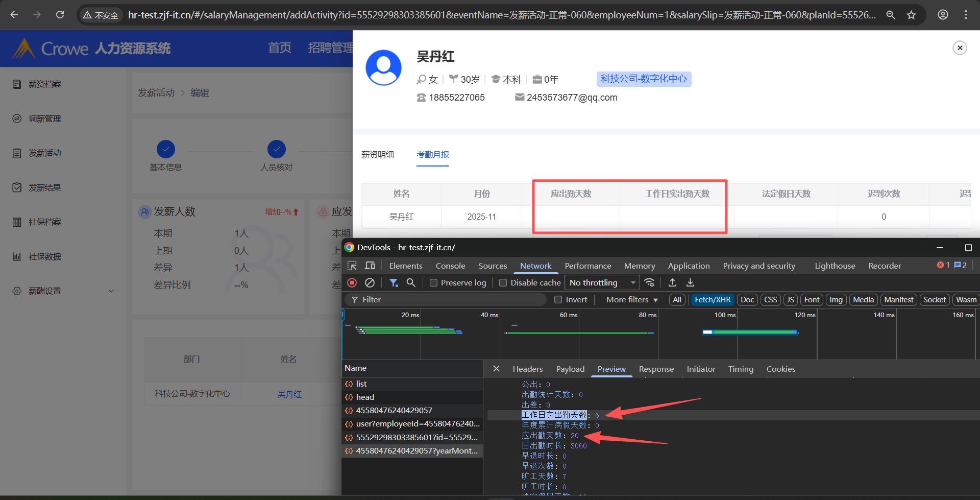Expand the More filters menu
The image size is (980, 500).
tap(632, 300)
